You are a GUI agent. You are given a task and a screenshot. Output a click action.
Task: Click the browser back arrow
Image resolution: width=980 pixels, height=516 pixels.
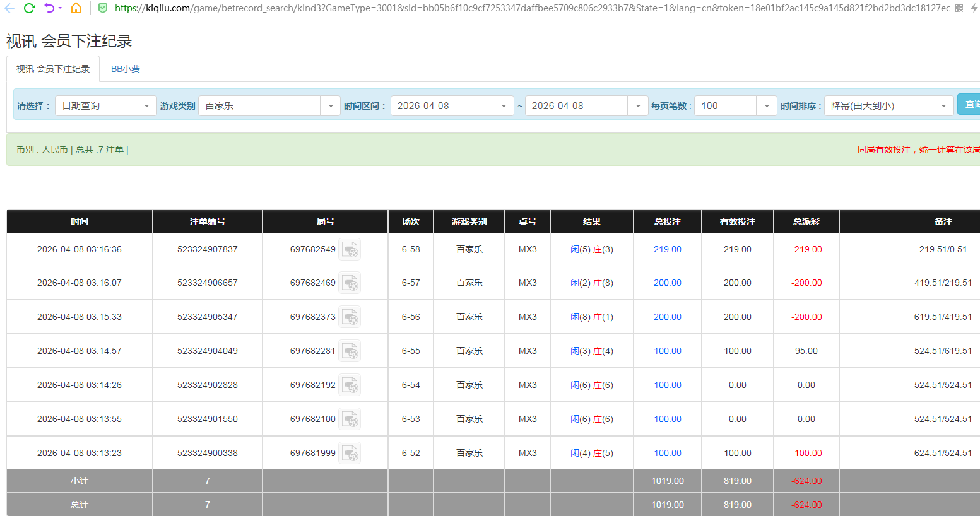coord(9,8)
